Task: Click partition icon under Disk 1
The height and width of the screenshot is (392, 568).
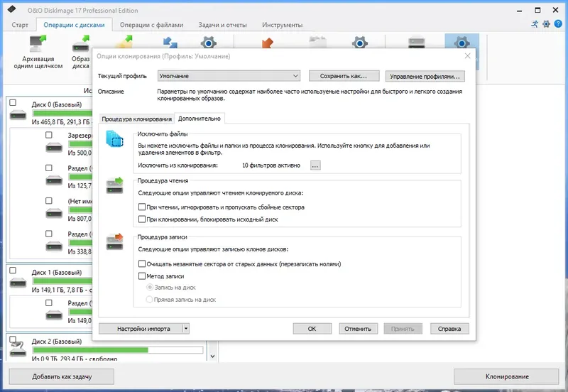Action: (x=54, y=316)
